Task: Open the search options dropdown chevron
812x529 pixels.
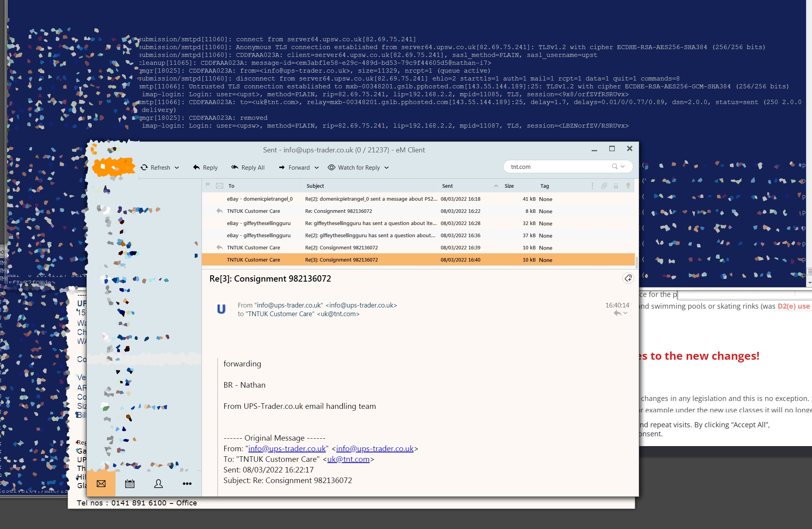Action: tap(623, 167)
